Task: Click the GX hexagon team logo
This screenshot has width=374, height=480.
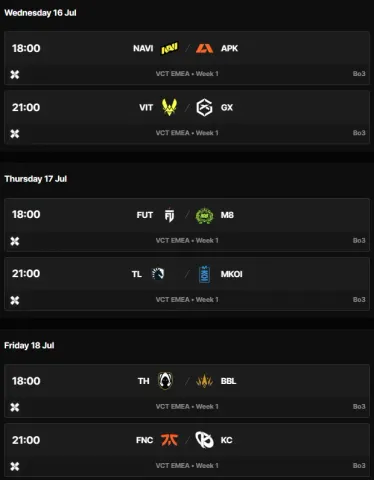Action: (x=204, y=107)
